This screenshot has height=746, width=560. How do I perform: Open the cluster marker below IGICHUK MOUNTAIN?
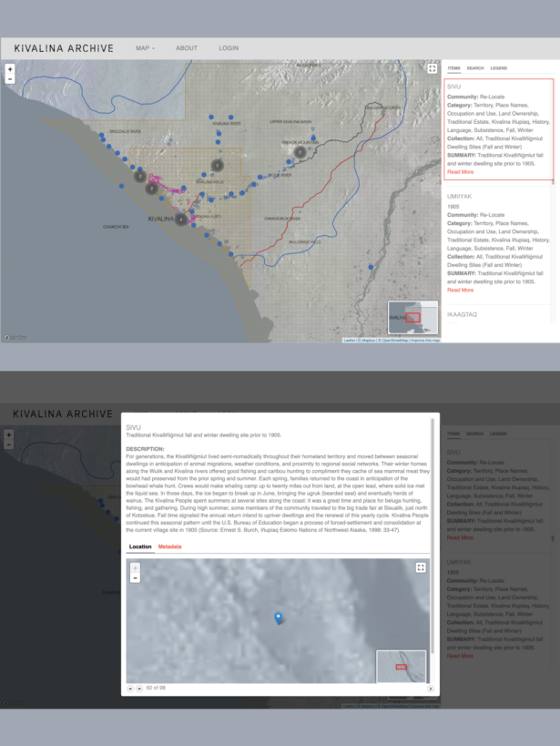tap(300, 152)
